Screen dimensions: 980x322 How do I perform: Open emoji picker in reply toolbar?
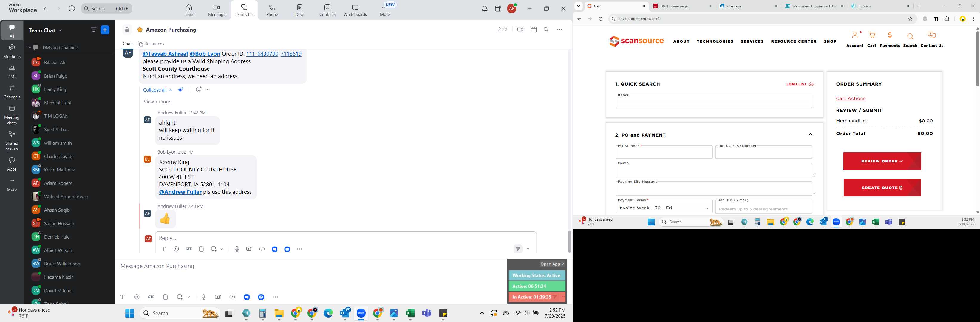tap(176, 249)
